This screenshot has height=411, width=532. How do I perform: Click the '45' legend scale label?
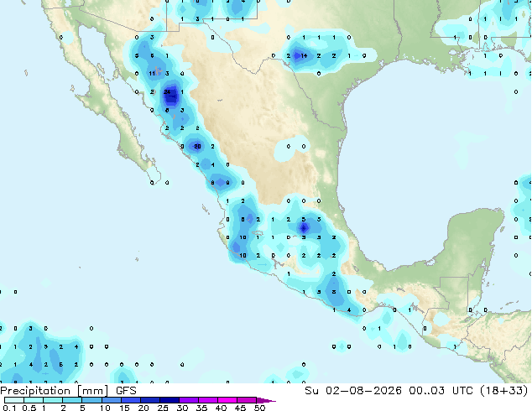[240, 408]
